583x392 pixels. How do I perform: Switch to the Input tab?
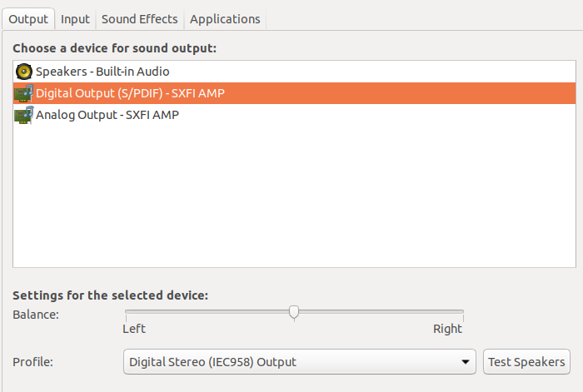(x=75, y=18)
